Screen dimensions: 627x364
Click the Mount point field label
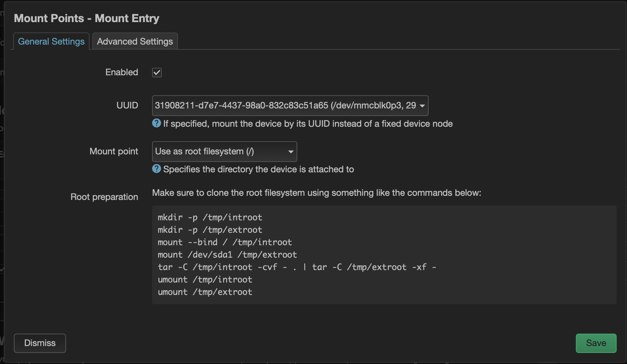114,151
